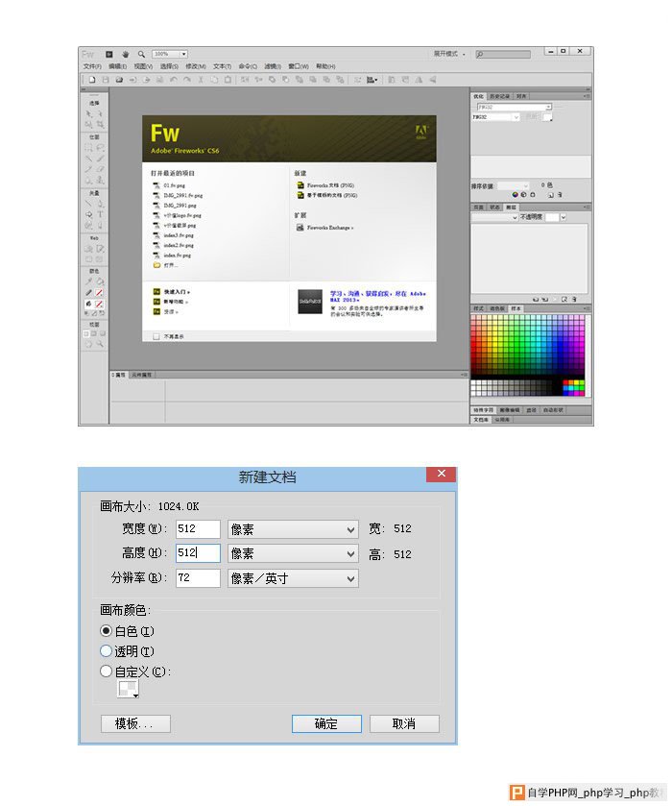Click the width input field showing 512
The height and width of the screenshot is (806, 672).
[x=198, y=529]
